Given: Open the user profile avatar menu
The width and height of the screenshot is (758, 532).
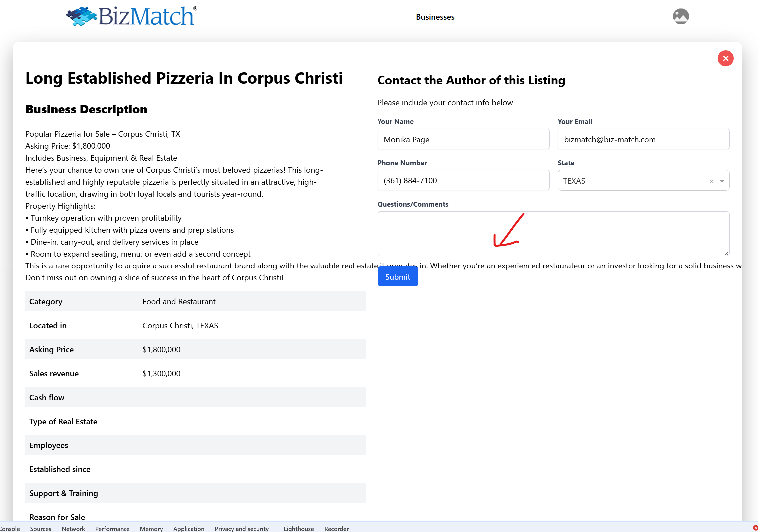Looking at the screenshot, I should click(x=681, y=16).
